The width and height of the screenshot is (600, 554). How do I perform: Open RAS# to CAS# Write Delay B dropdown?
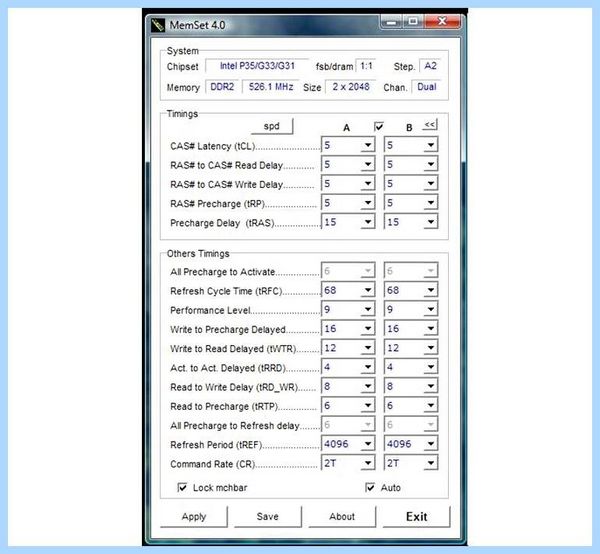point(411,183)
